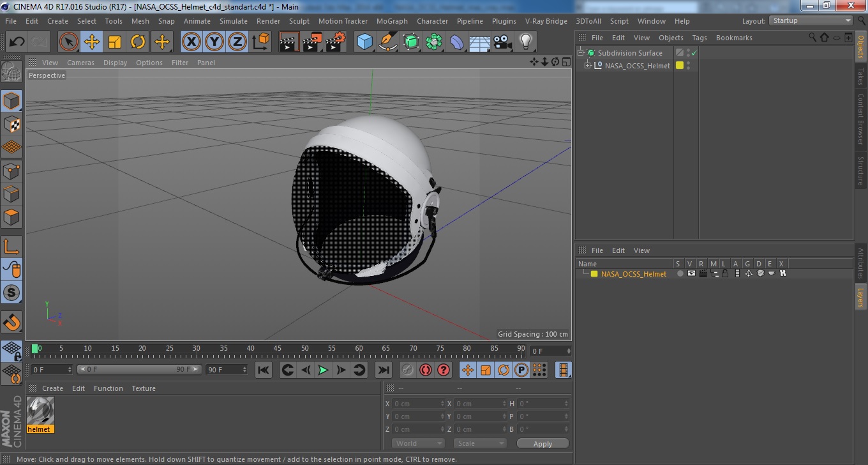868x465 pixels.
Task: Switch to Model mode cube icon
Action: coord(11,101)
